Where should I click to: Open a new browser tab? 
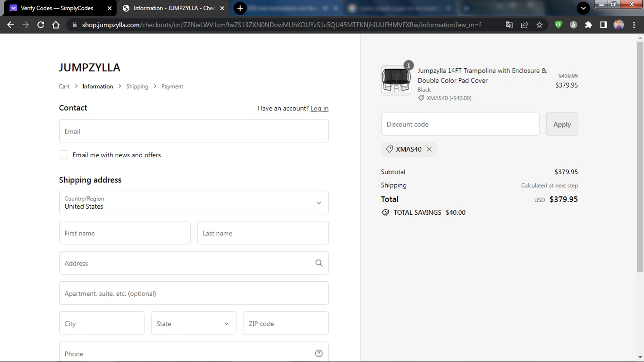240,8
